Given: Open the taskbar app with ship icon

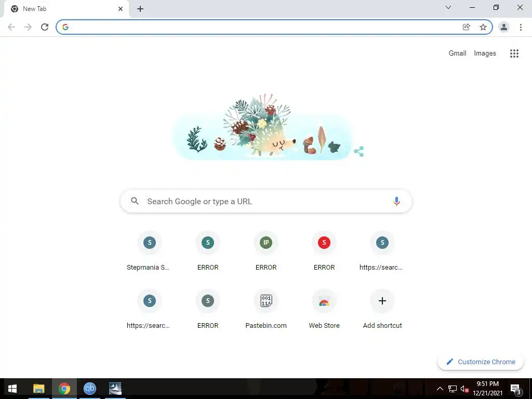Looking at the screenshot, I should point(115,389).
